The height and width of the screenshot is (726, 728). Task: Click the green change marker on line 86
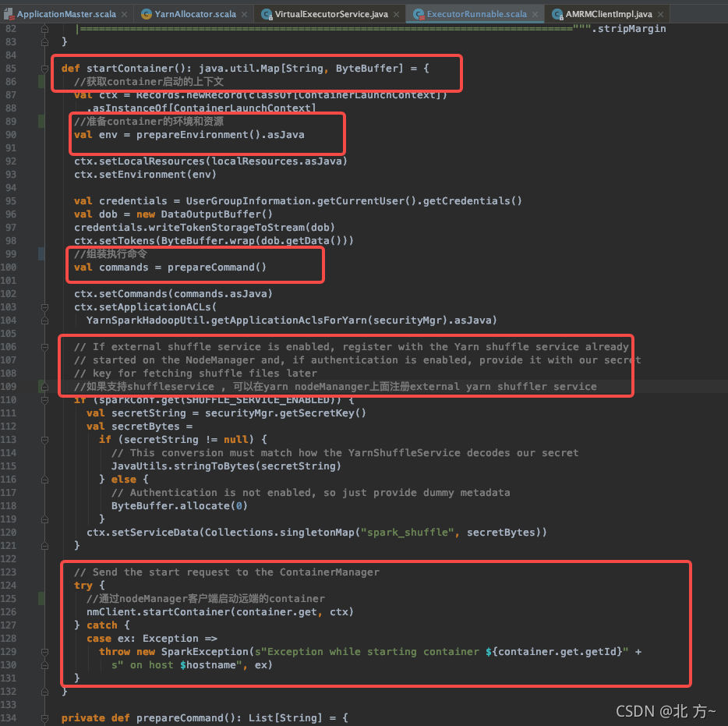pos(41,82)
